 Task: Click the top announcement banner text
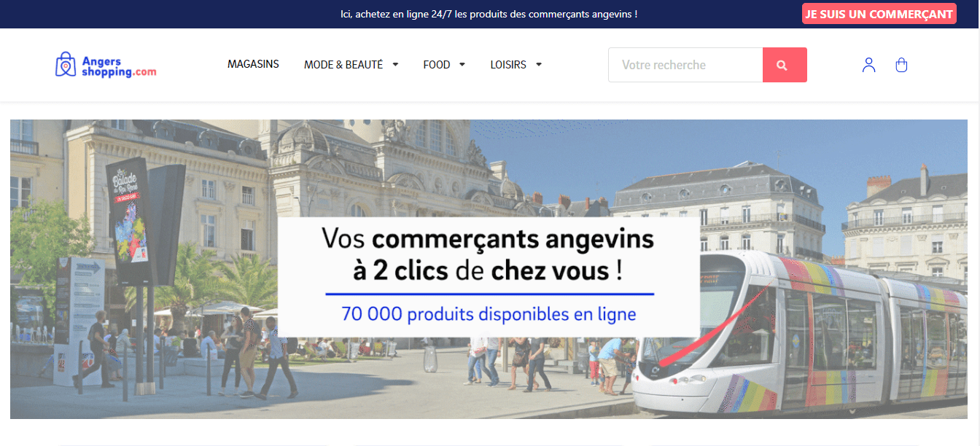(489, 14)
